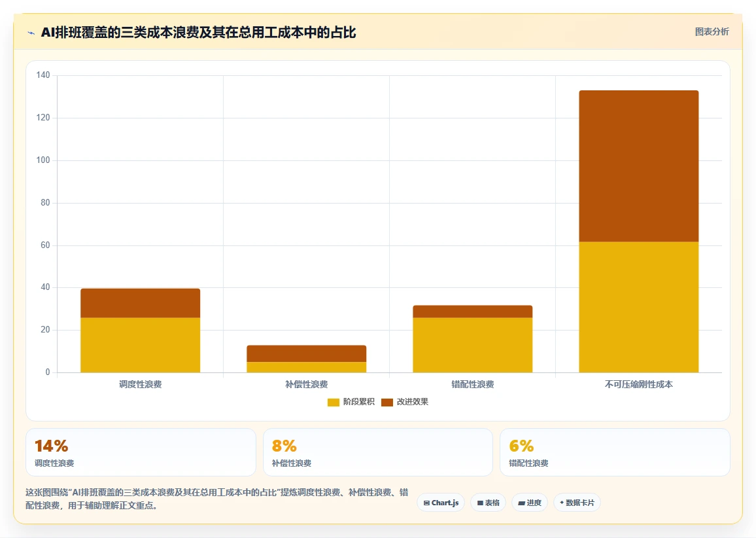The height and width of the screenshot is (538, 756).
Task: Select the 数据卡片 tag
Action: (577, 503)
